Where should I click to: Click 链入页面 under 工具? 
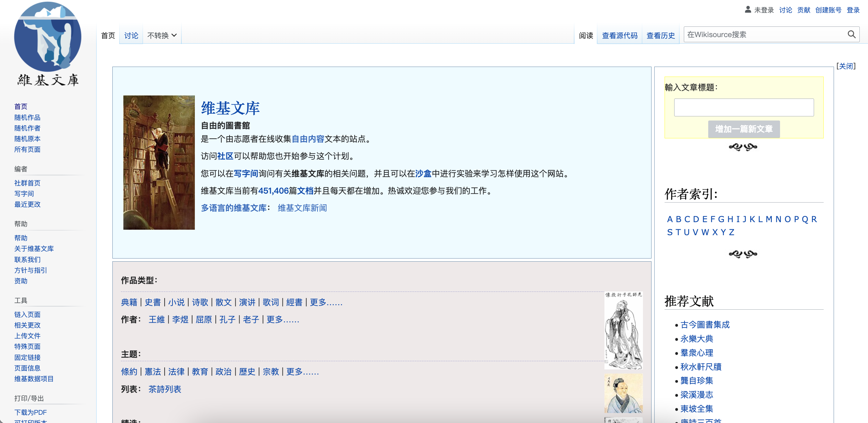(27, 315)
